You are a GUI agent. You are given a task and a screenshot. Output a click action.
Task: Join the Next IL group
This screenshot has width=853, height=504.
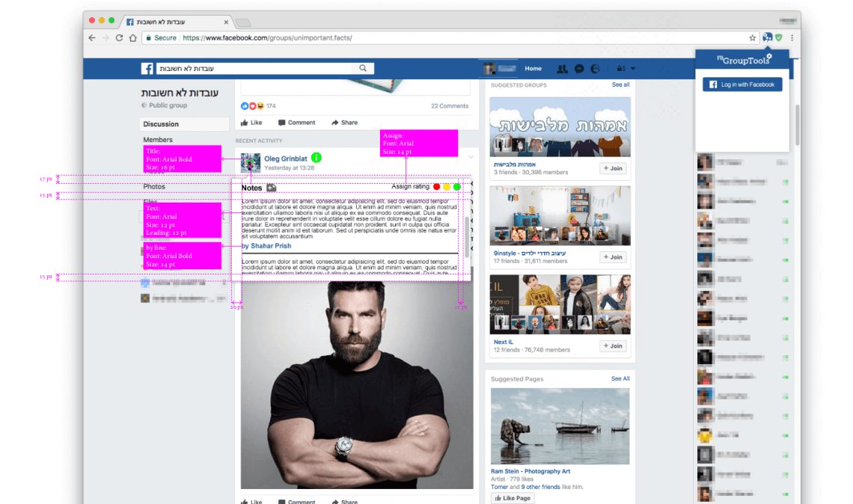pyautogui.click(x=613, y=345)
